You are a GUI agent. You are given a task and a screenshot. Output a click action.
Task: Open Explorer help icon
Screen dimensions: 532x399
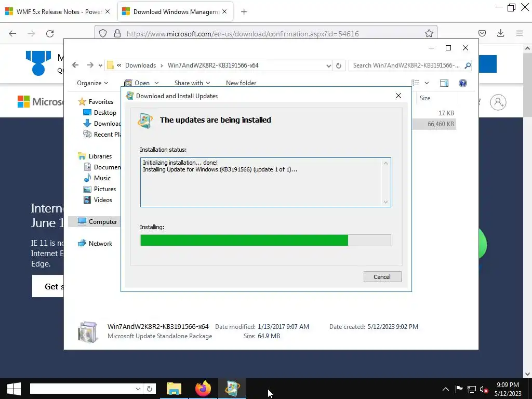tap(463, 83)
